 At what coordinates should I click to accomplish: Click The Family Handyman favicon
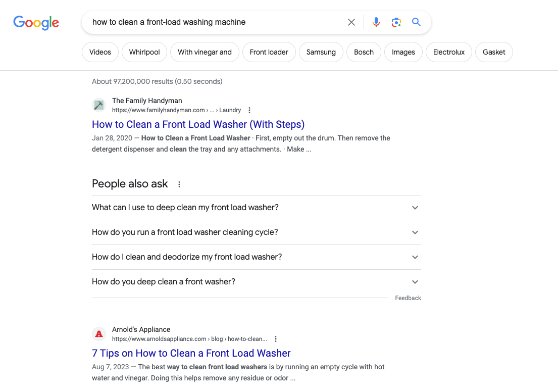pos(99,105)
